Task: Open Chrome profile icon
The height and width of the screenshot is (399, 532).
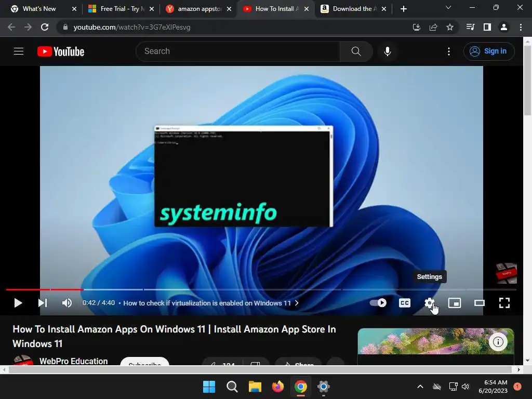Action: tap(503, 27)
